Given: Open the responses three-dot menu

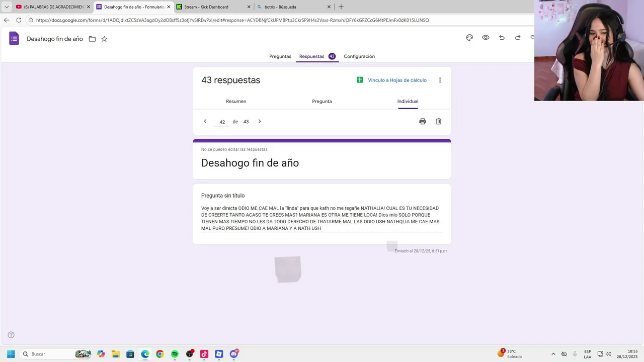Looking at the screenshot, I should point(440,80).
